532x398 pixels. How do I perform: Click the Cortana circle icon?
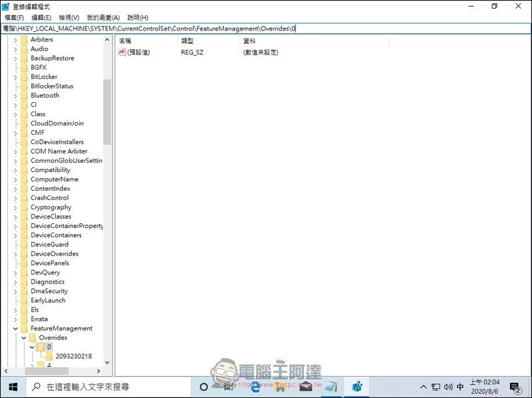[x=204, y=386]
